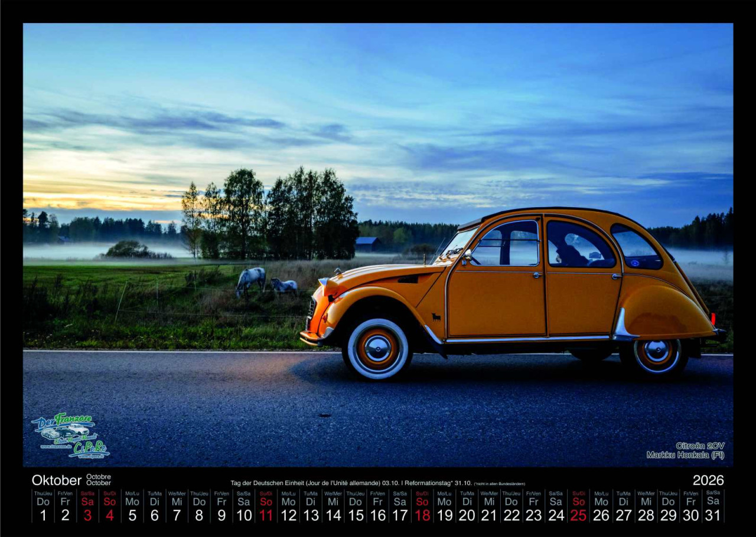The width and height of the screenshot is (756, 537).
Task: Click the Oktober month title
Action: pyautogui.click(x=57, y=480)
